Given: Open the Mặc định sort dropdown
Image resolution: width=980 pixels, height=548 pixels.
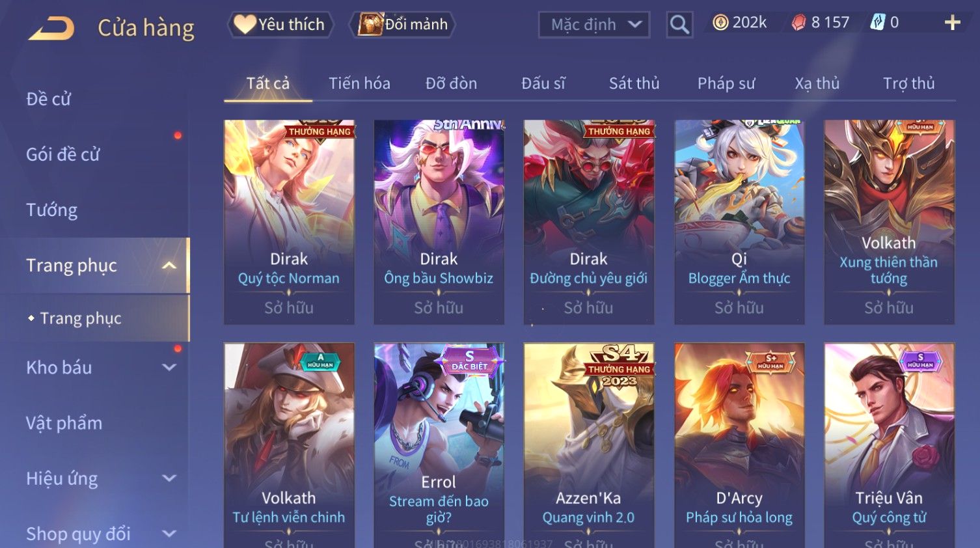Looking at the screenshot, I should 594,25.
